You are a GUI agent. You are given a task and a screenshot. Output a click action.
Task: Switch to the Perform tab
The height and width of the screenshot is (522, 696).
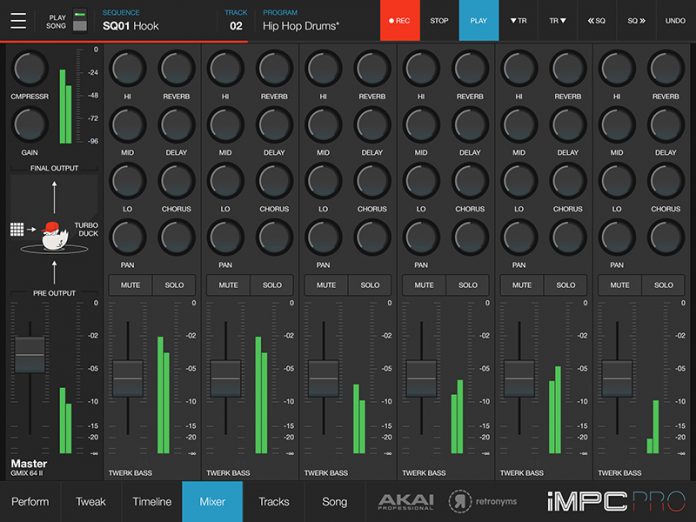pos(30,501)
